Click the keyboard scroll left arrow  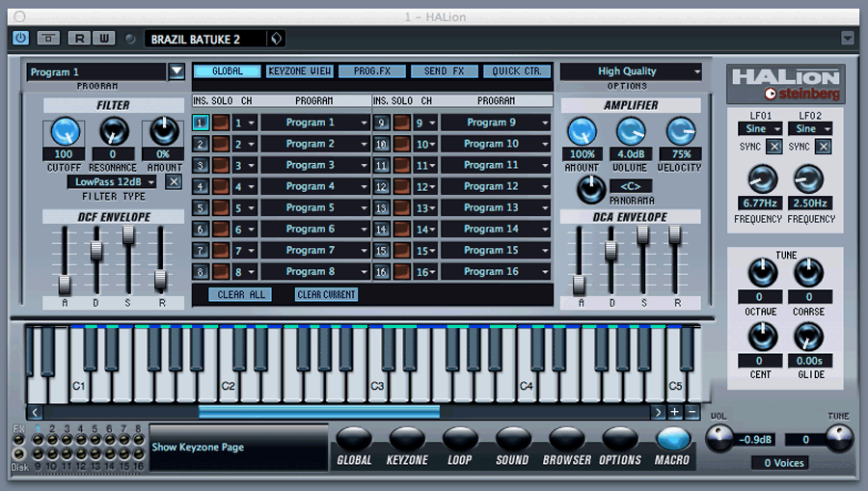coord(35,412)
